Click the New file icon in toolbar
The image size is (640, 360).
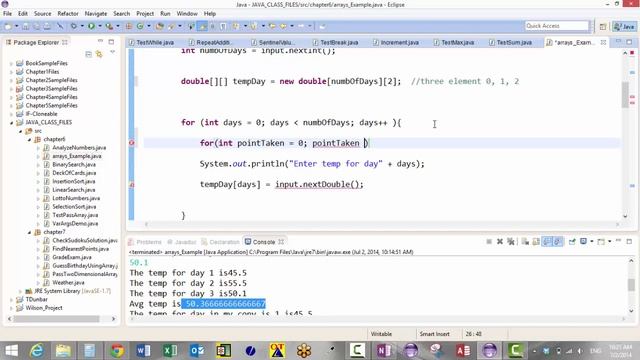pos(8,26)
